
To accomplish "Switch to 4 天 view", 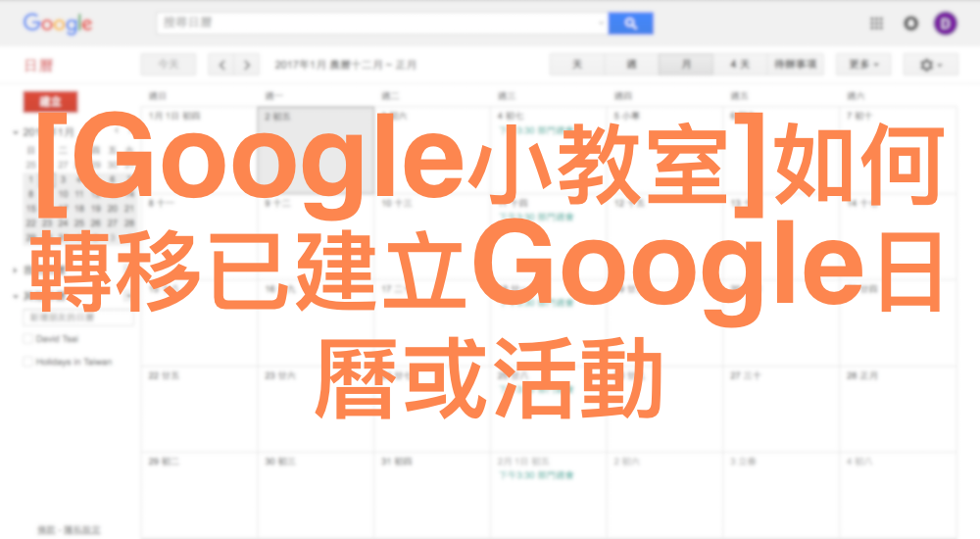I will [x=740, y=65].
